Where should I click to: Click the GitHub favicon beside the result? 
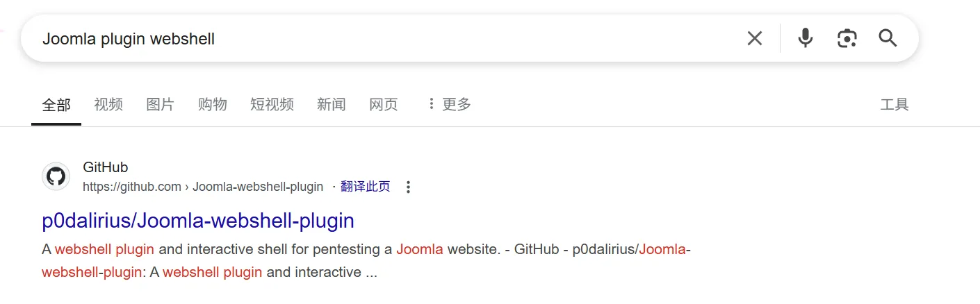point(56,176)
